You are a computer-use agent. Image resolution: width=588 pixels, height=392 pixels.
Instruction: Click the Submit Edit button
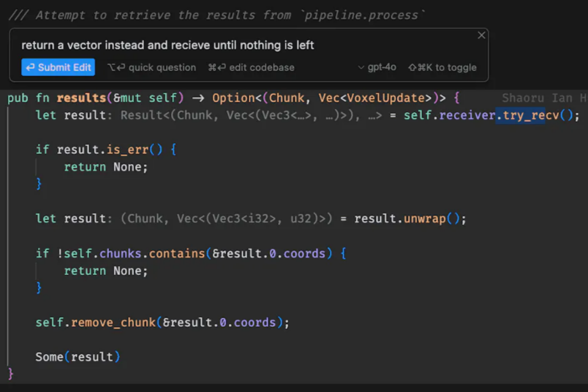click(x=58, y=67)
